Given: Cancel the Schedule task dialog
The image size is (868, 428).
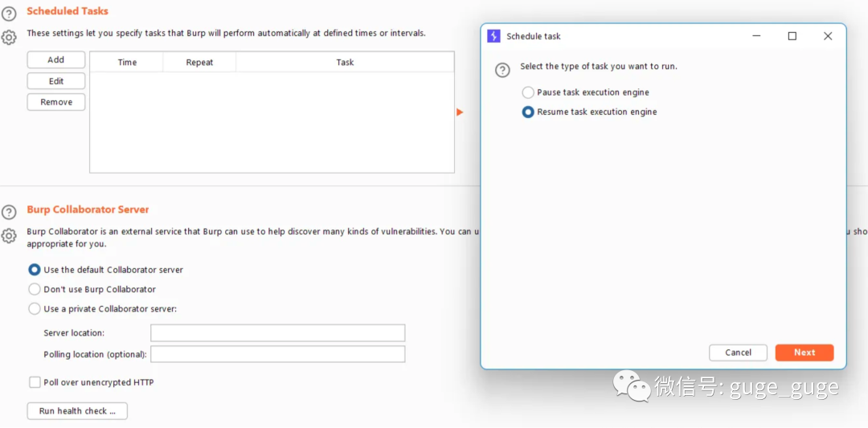Looking at the screenshot, I should pos(738,353).
